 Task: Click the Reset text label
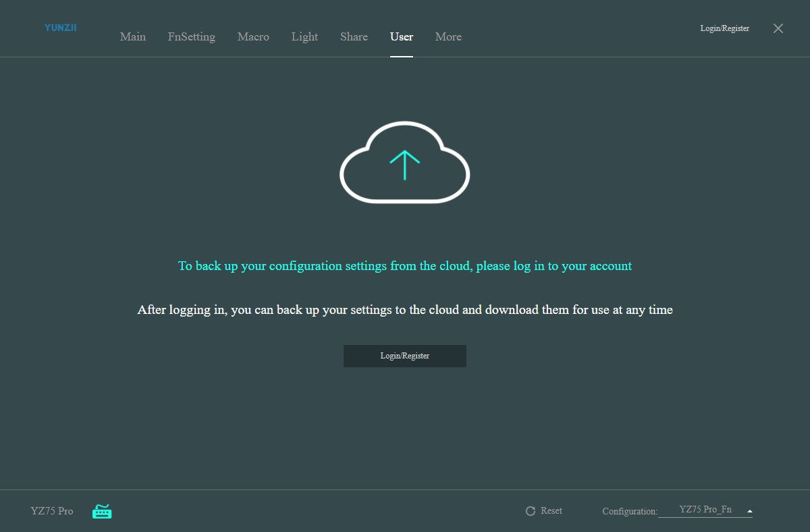point(551,510)
